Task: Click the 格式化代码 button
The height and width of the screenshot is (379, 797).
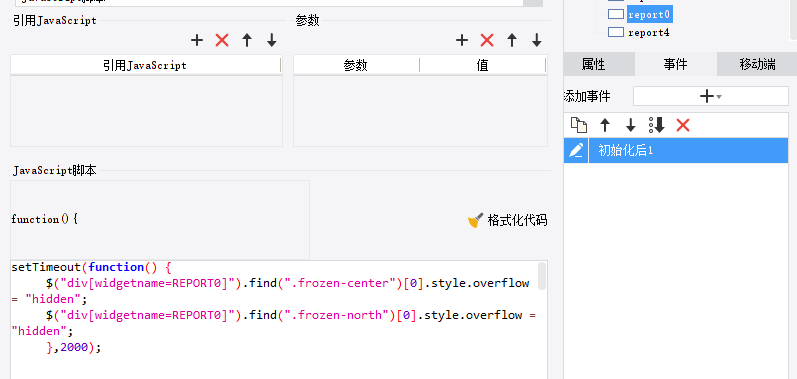Action: 507,220
